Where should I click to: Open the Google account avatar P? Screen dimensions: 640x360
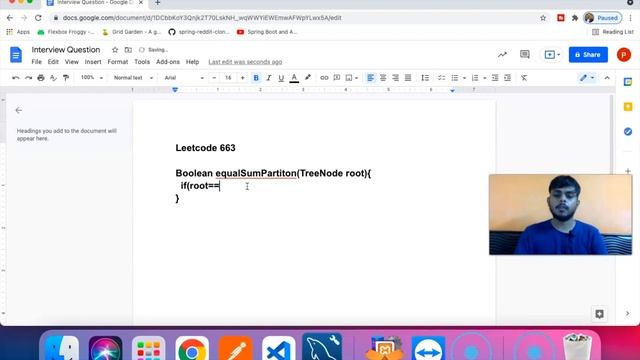pyautogui.click(x=624, y=55)
